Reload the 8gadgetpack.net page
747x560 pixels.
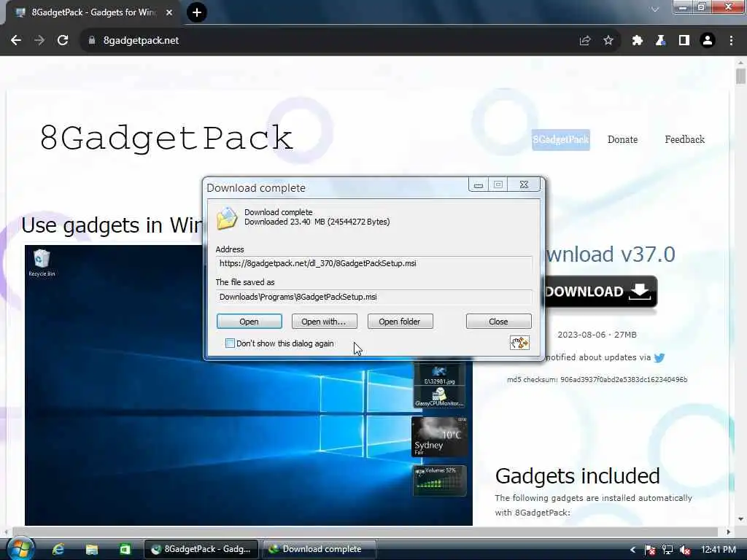point(63,41)
